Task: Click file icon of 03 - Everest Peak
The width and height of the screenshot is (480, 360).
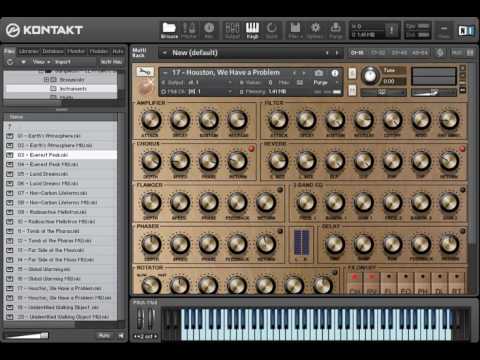Action: point(10,155)
